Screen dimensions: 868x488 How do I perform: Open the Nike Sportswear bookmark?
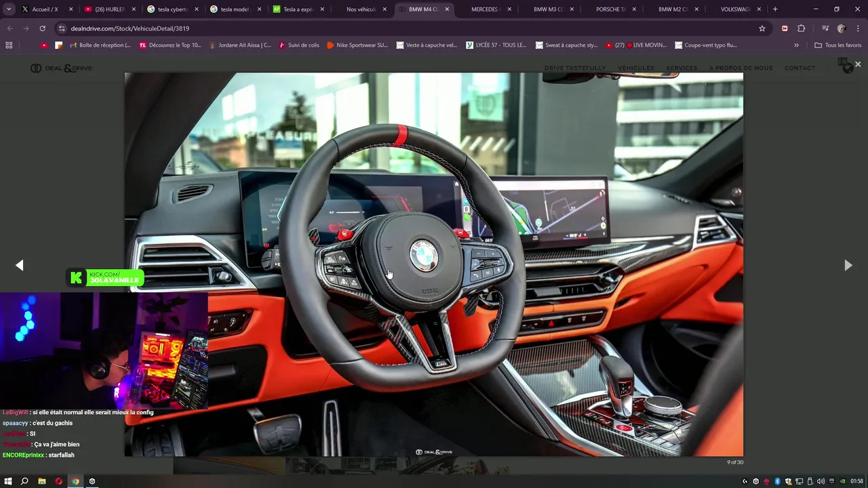[x=357, y=45]
